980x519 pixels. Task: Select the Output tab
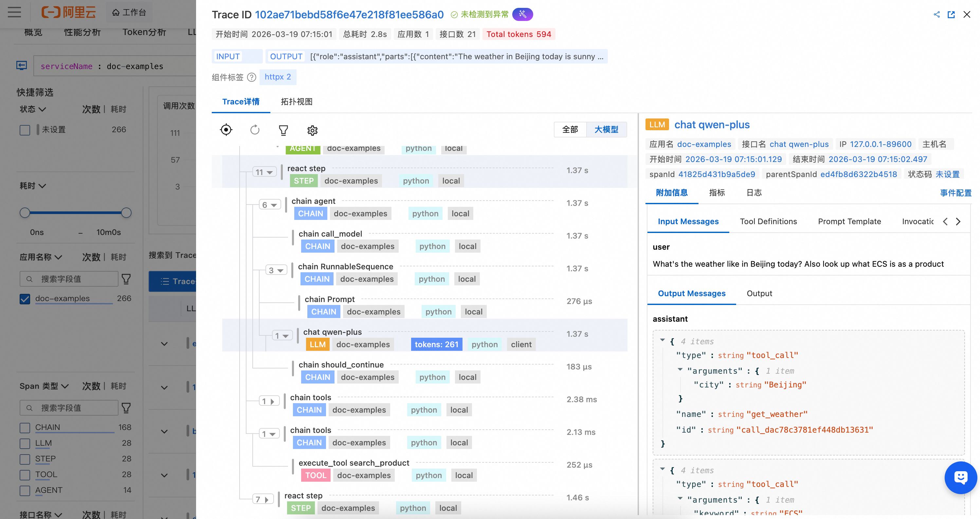click(x=759, y=294)
